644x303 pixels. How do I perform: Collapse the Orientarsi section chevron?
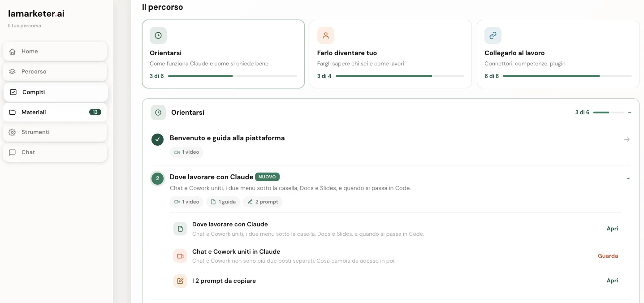pos(630,113)
